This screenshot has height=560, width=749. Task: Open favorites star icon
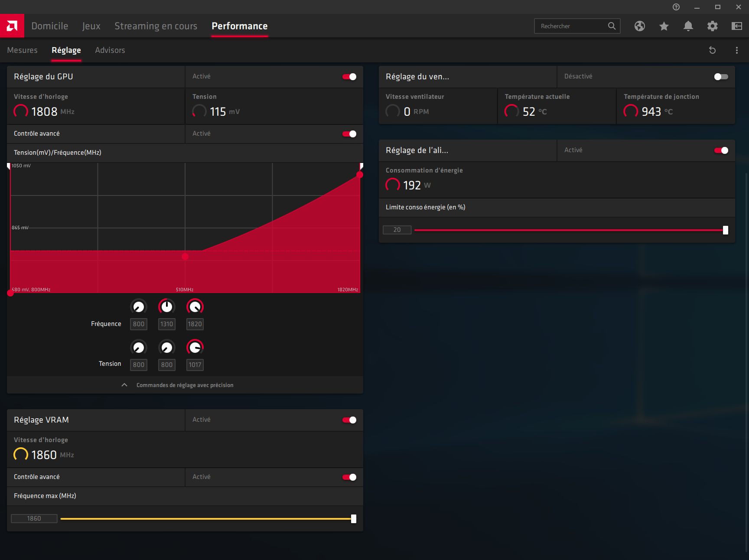[664, 26]
